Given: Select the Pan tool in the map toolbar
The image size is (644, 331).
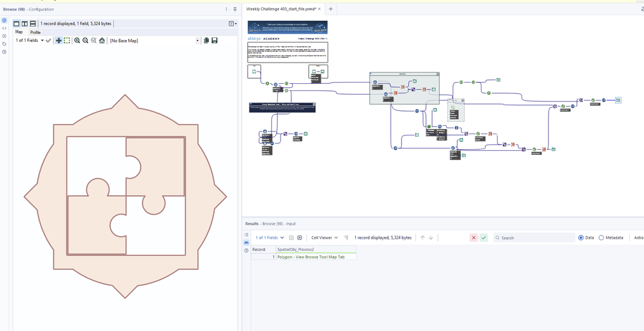Looking at the screenshot, I should (58, 40).
